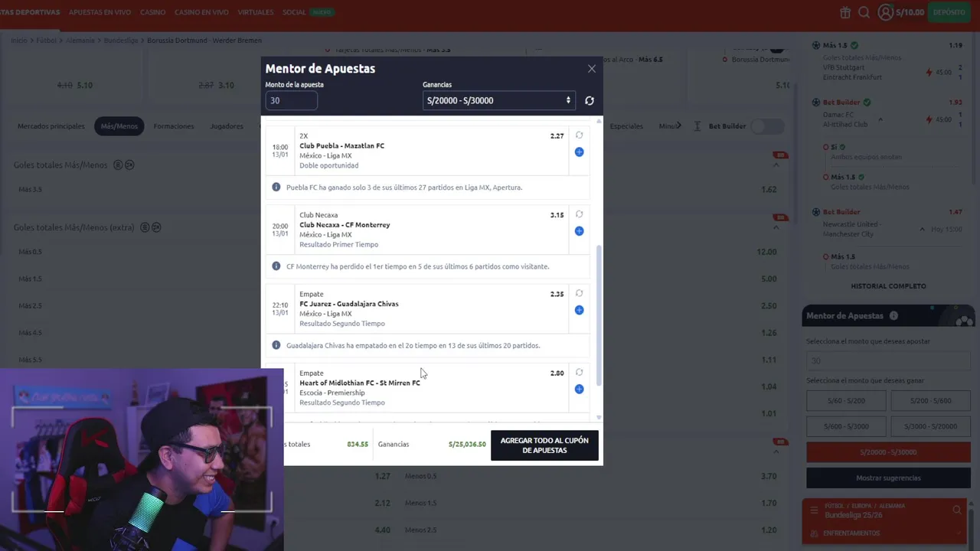
Task: Click the dialog's vertical scrollbar thumb
Action: (599, 315)
